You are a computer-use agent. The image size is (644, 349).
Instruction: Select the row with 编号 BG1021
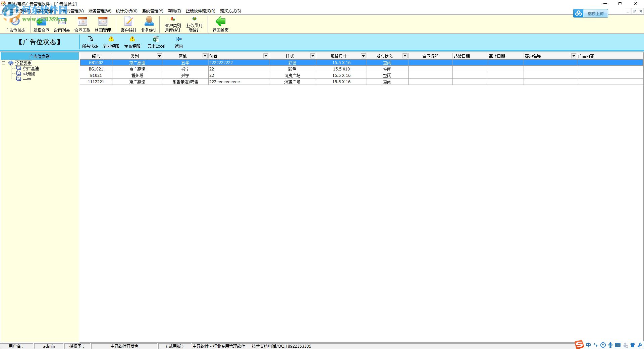pyautogui.click(x=362, y=69)
